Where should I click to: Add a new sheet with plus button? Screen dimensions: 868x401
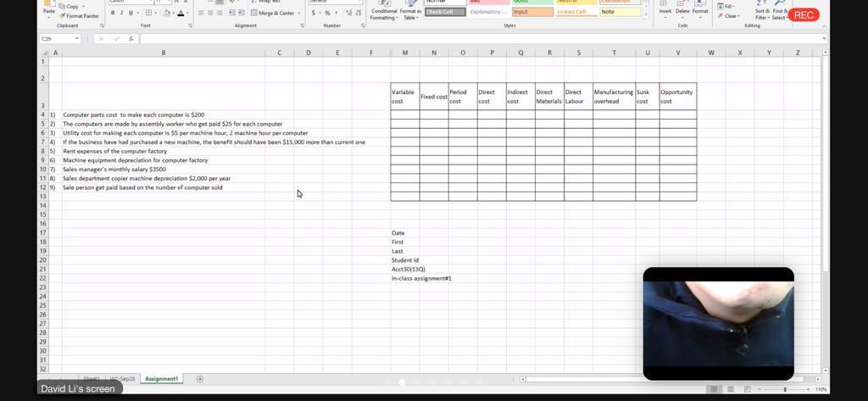(x=200, y=379)
